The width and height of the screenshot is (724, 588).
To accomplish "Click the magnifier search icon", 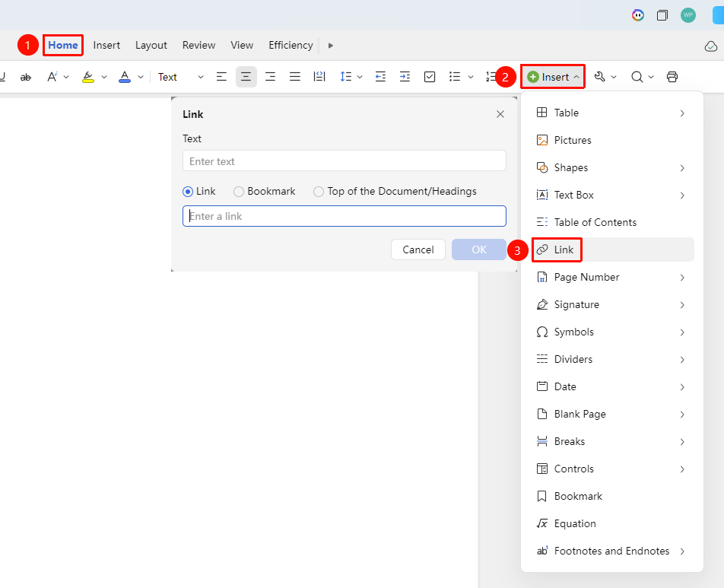I will click(637, 77).
